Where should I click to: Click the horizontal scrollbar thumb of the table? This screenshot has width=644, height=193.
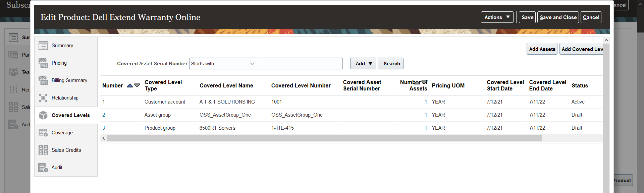coord(324,138)
